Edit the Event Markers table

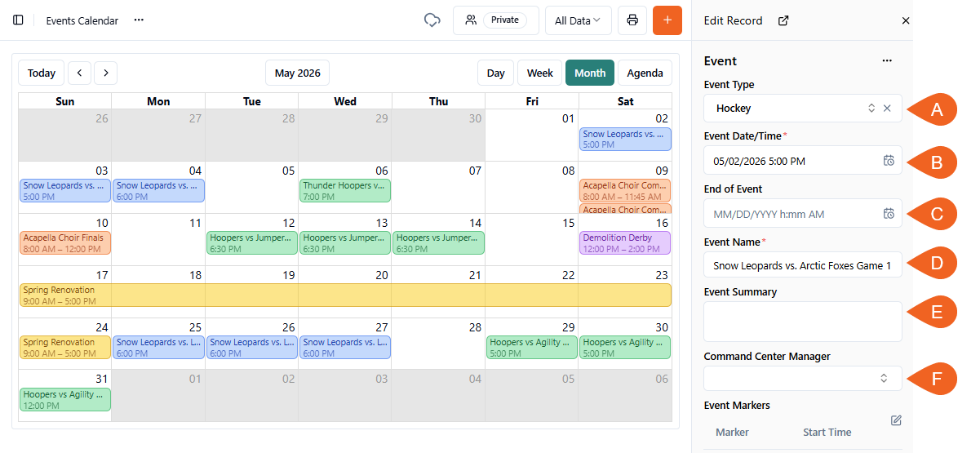click(896, 420)
